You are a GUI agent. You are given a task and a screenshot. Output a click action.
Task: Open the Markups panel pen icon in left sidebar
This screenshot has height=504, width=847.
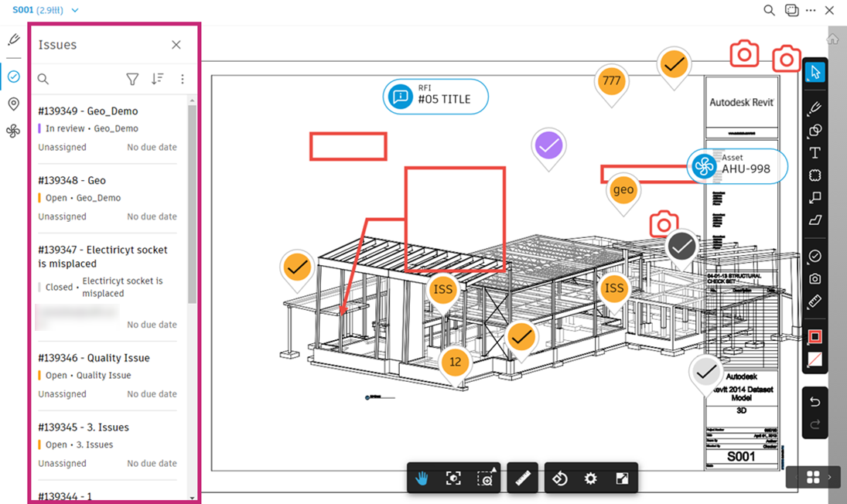[14, 39]
